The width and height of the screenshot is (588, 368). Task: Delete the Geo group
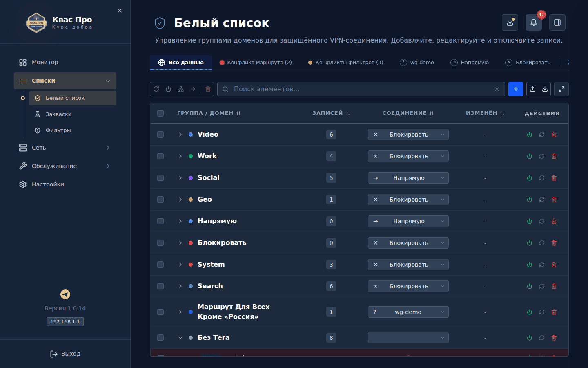coord(554,200)
